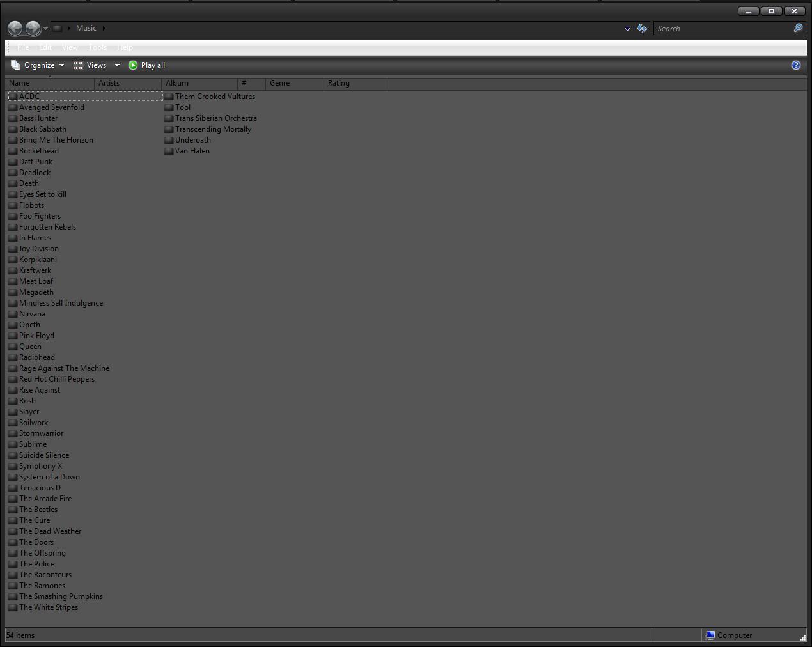
Task: Select the Rush folder icon
Action: coord(13,401)
